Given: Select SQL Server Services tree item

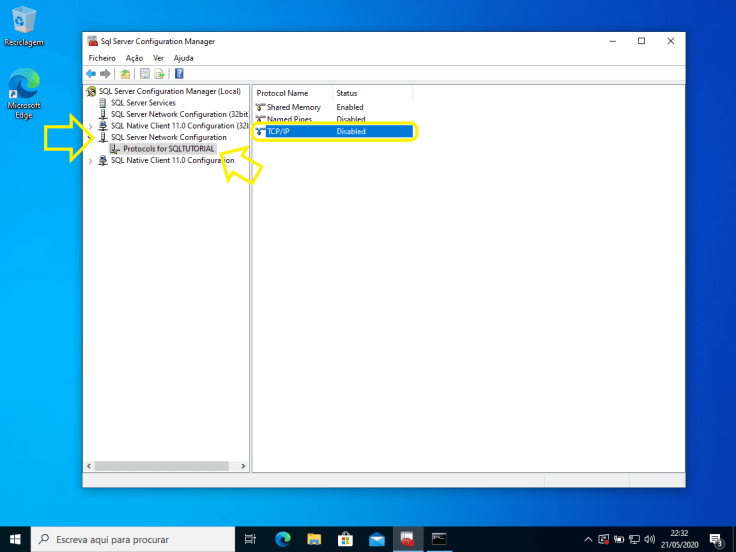Looking at the screenshot, I should (x=143, y=103).
